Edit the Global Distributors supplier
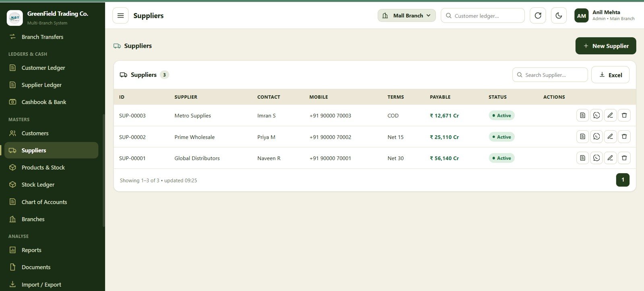 [610, 158]
